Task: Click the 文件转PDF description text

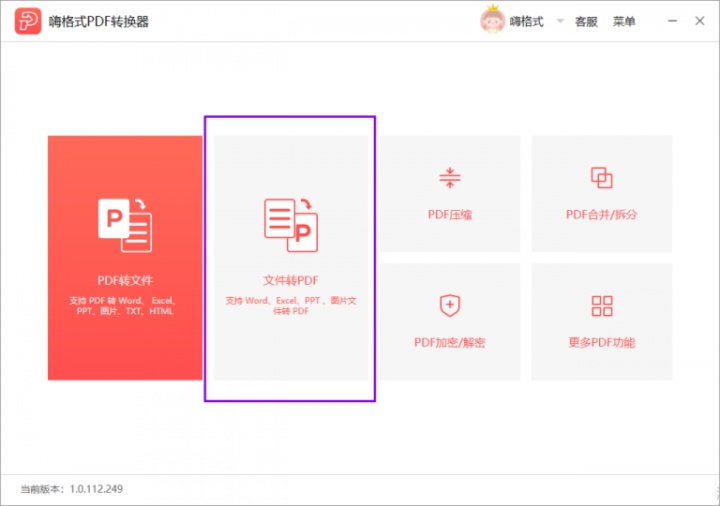Action: (291, 306)
